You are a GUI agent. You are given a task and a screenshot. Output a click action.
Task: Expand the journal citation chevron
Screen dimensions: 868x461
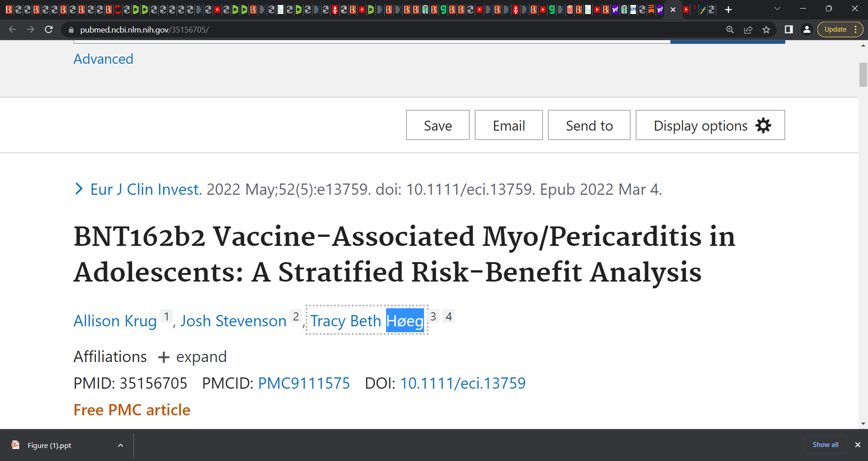click(79, 189)
